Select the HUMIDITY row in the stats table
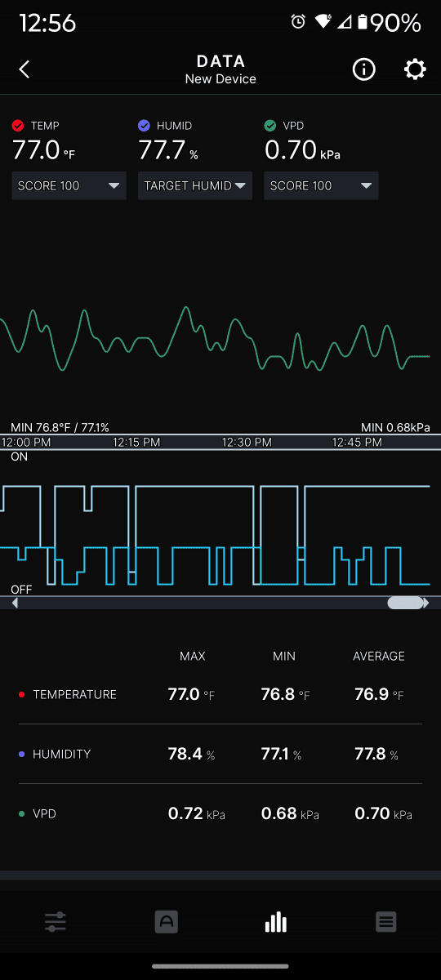Viewport: 441px width, 980px height. click(220, 754)
